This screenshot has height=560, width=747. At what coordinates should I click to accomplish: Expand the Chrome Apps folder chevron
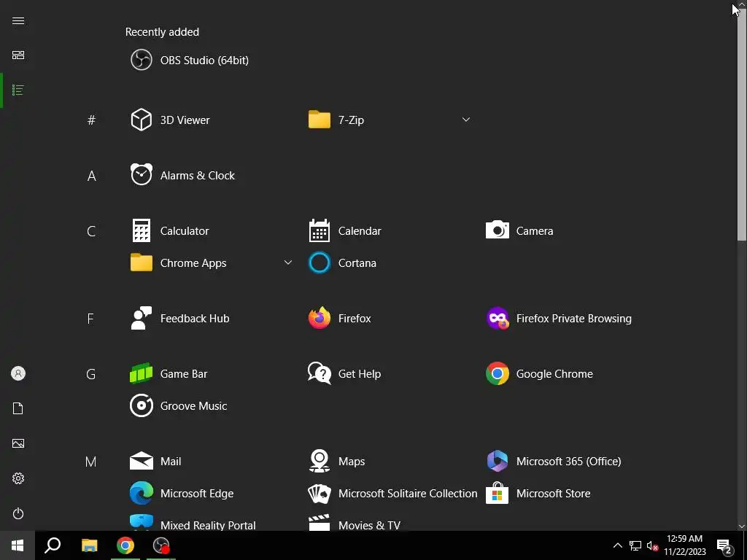[x=287, y=262]
